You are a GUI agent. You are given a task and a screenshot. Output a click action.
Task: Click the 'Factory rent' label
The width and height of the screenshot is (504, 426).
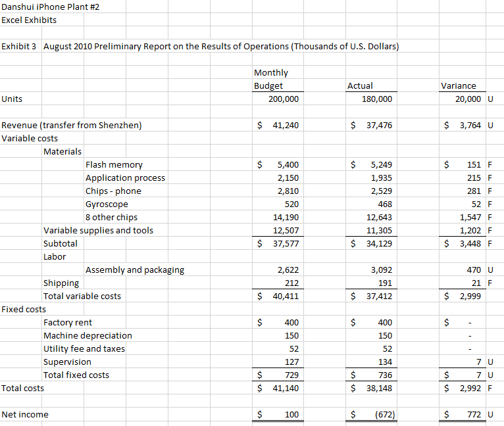[x=68, y=323]
